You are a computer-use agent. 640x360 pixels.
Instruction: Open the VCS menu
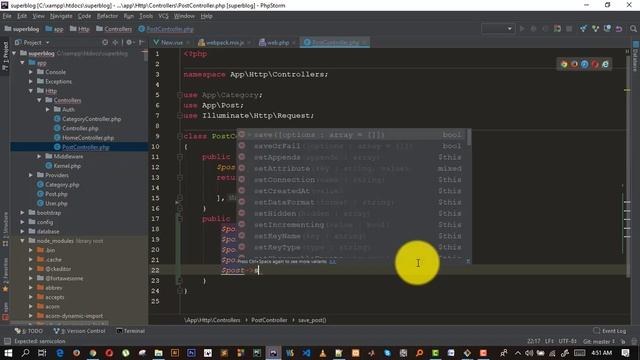tap(163, 16)
